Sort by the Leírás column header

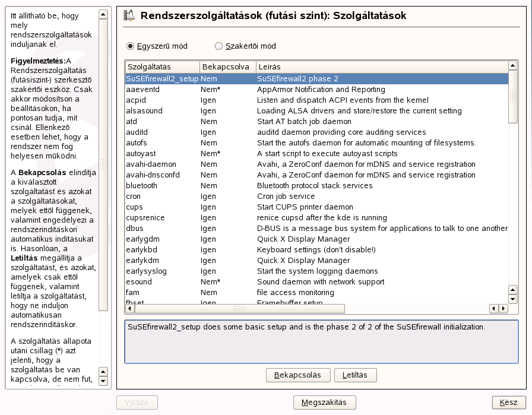(x=382, y=67)
